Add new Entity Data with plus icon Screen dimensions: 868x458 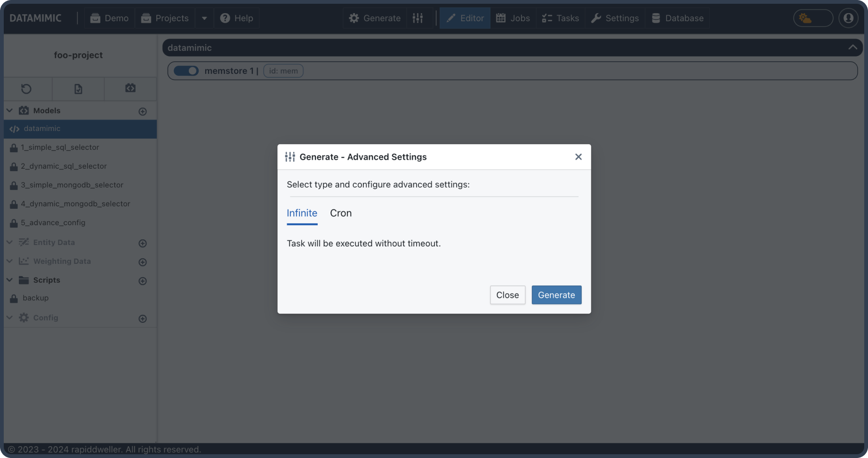pyautogui.click(x=143, y=243)
